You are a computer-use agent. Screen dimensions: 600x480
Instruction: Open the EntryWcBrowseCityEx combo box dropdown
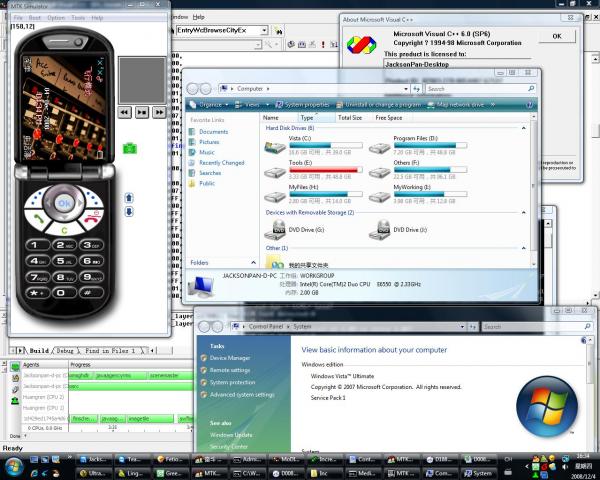point(264,30)
